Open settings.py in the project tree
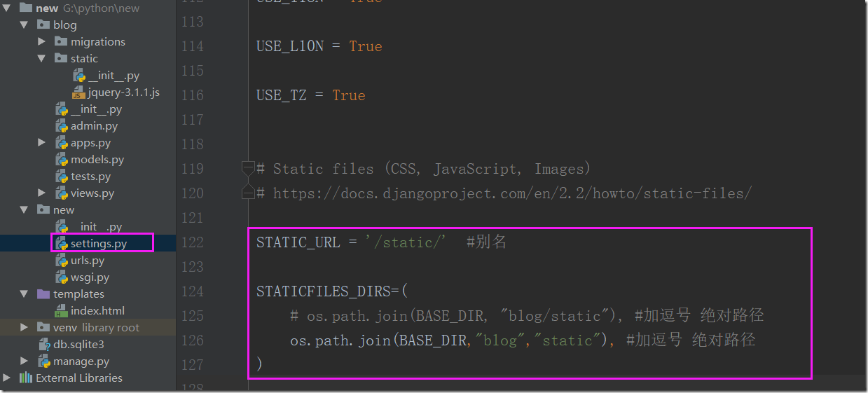 tap(99, 244)
